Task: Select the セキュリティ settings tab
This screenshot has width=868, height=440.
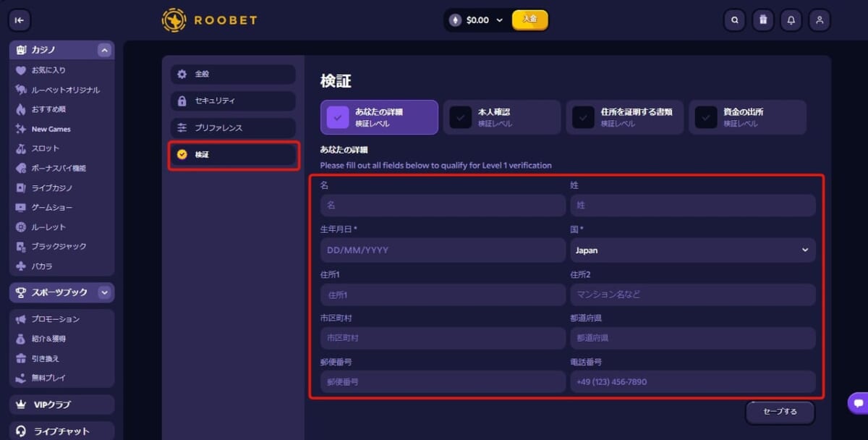Action: [x=233, y=101]
